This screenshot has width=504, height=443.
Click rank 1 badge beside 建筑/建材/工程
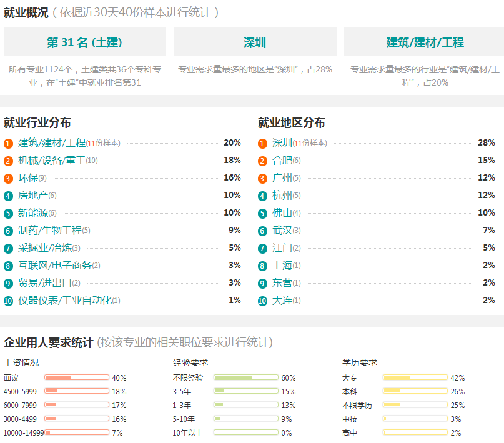(8, 143)
